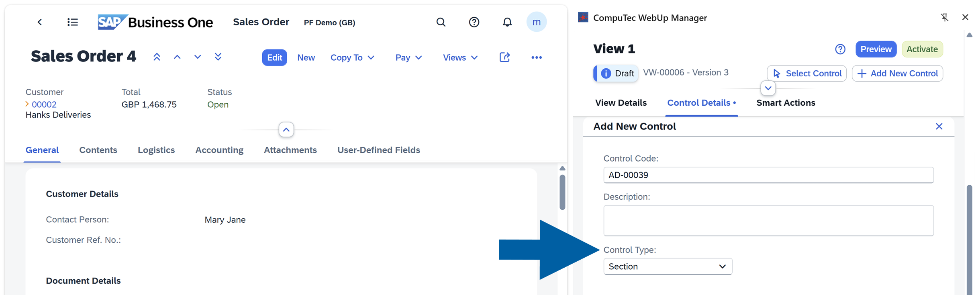Click the 'Hanks Deliveries' customer name
The height and width of the screenshot is (295, 980).
(x=58, y=115)
